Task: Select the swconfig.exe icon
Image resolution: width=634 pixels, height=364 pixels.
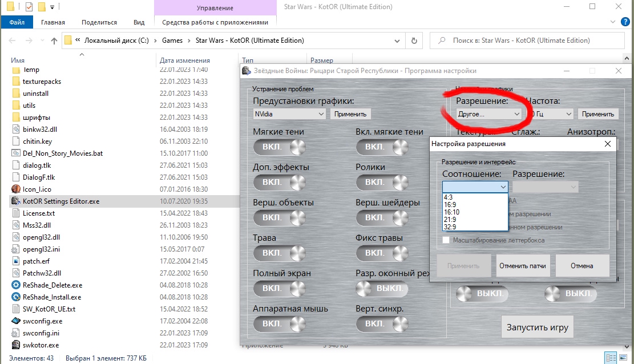Action: [16, 321]
